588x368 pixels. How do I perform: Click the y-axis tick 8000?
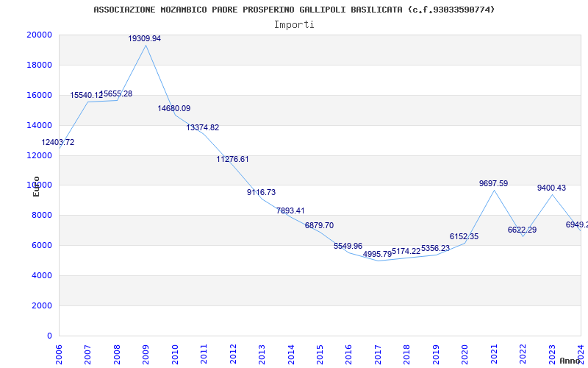(42, 215)
